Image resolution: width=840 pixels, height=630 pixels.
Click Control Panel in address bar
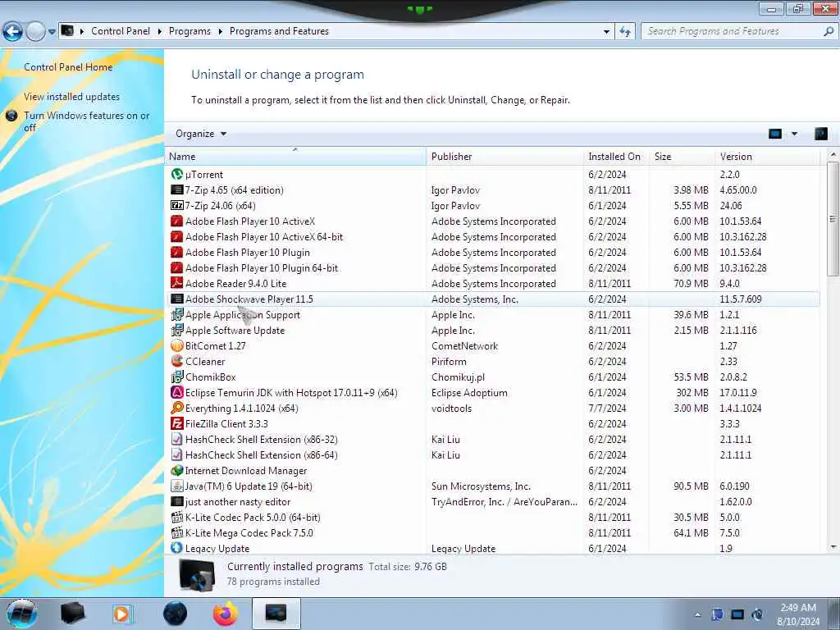(121, 31)
